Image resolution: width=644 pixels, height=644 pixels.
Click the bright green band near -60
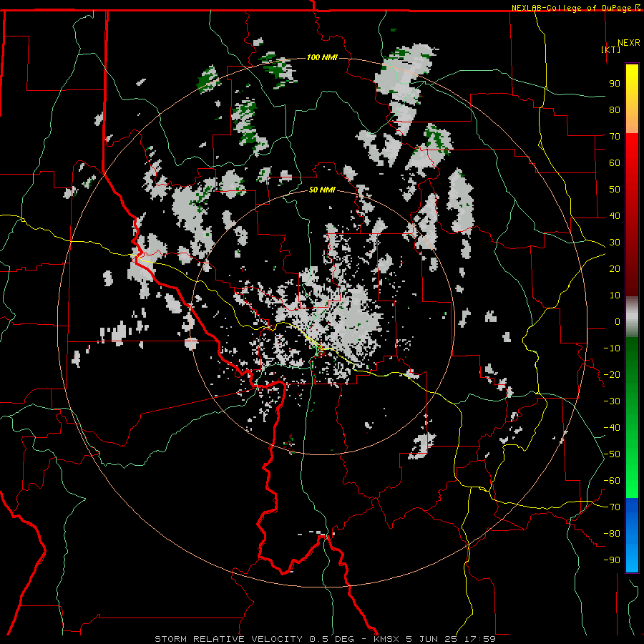pos(632,481)
